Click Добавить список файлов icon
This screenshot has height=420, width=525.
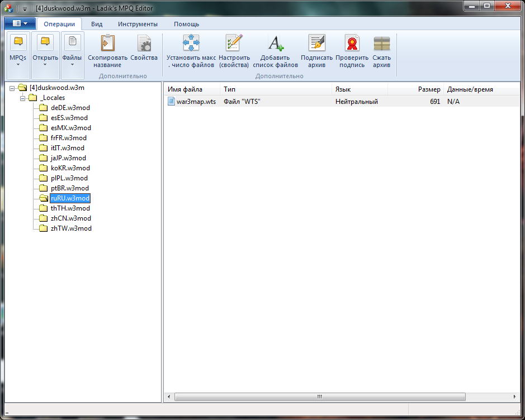pos(276,43)
